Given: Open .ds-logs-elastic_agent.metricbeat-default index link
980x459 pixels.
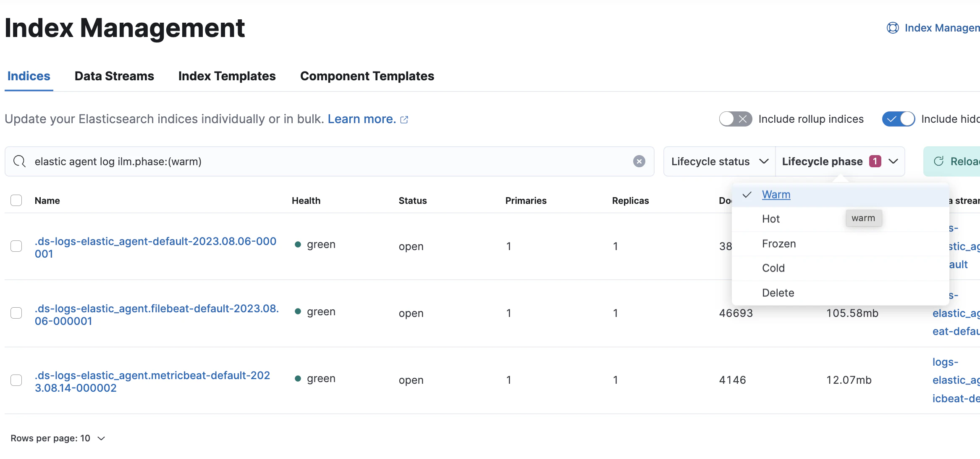Looking at the screenshot, I should (x=152, y=382).
